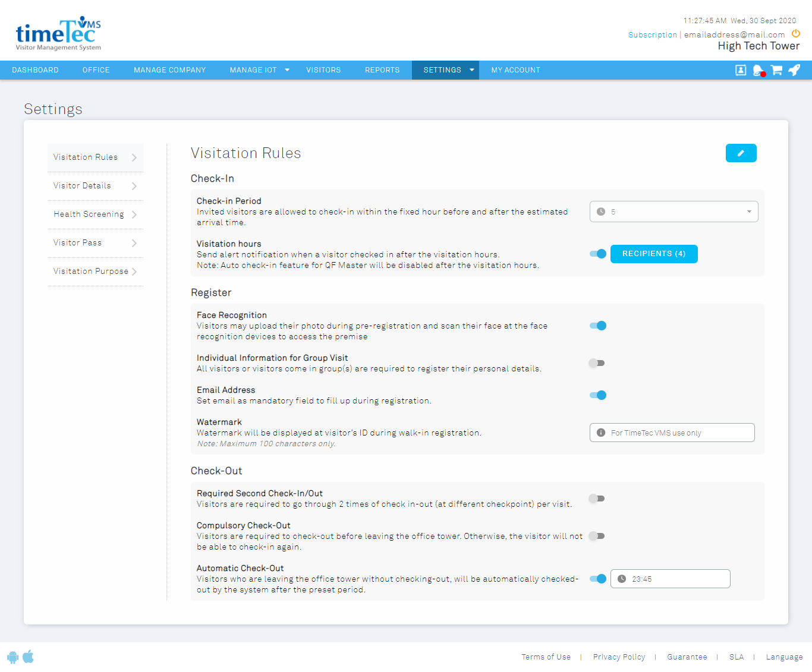
Task: Open Health Screening sidebar chevron
Action: (134, 214)
